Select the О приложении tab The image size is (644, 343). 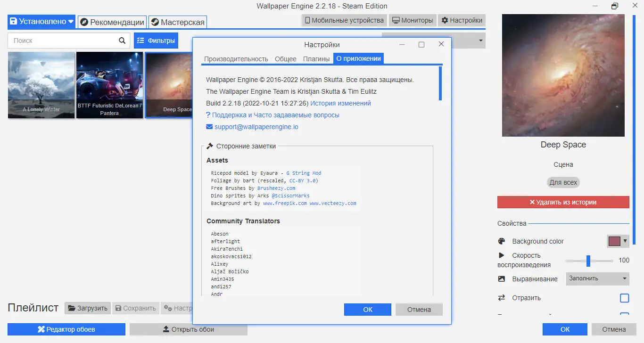tap(358, 58)
